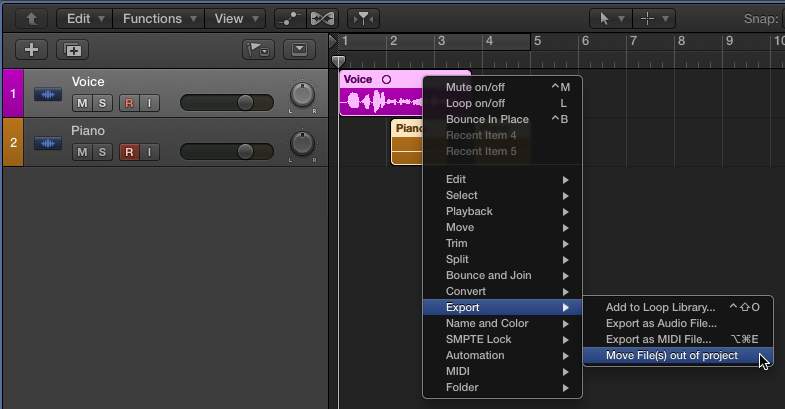
Task: Click the Voice track name label
Action: tap(88, 82)
